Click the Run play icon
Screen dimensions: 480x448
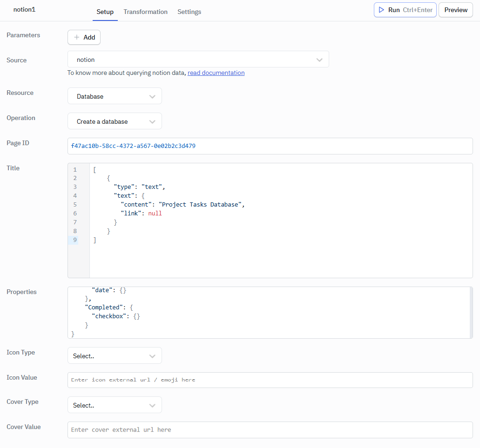coord(381,9)
